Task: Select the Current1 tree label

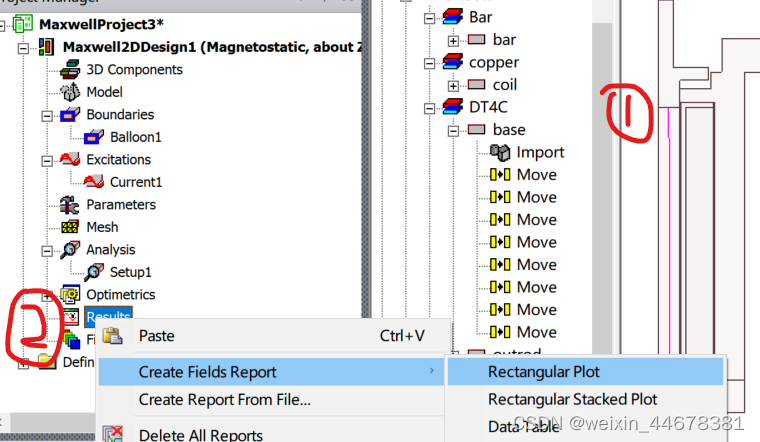Action: click(136, 182)
